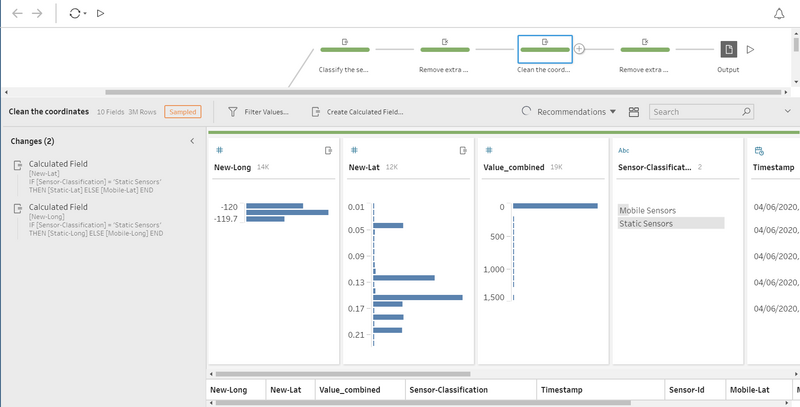Open the refresh options dropdown arrow
800x407 pixels.
(86, 14)
